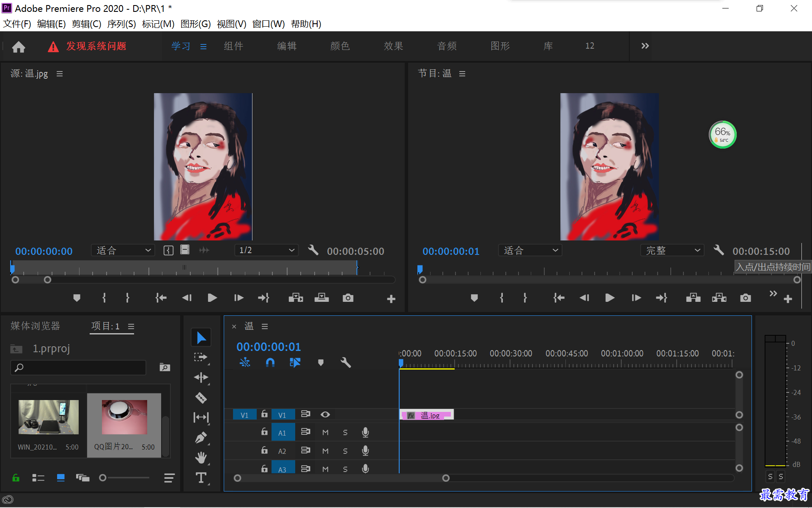Image resolution: width=812 pixels, height=508 pixels.
Task: Go to In point in Source monitor
Action: click(161, 298)
